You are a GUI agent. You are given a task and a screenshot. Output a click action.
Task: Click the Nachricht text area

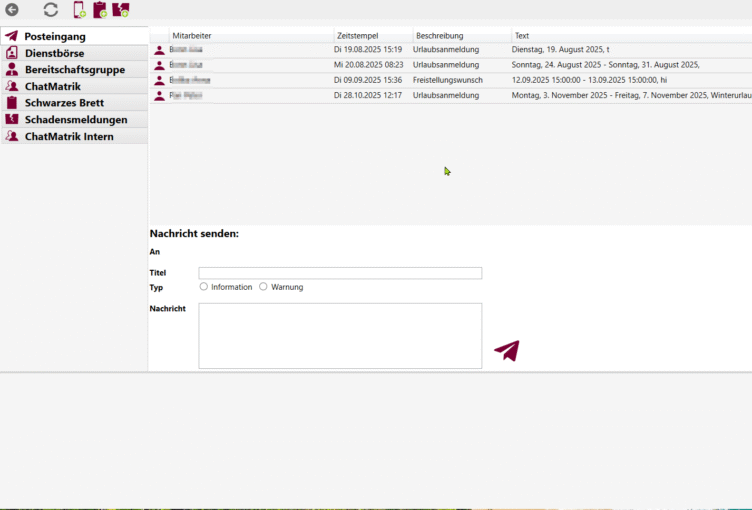click(340, 336)
